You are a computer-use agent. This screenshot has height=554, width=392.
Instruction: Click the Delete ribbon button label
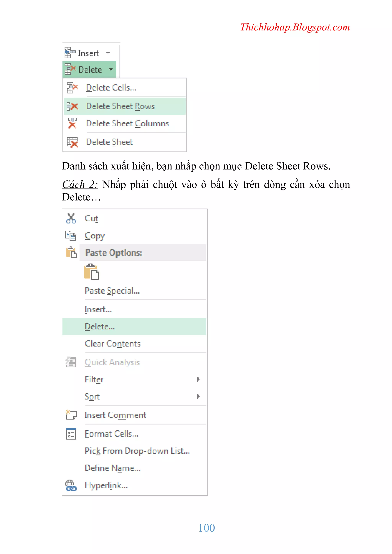coord(90,69)
